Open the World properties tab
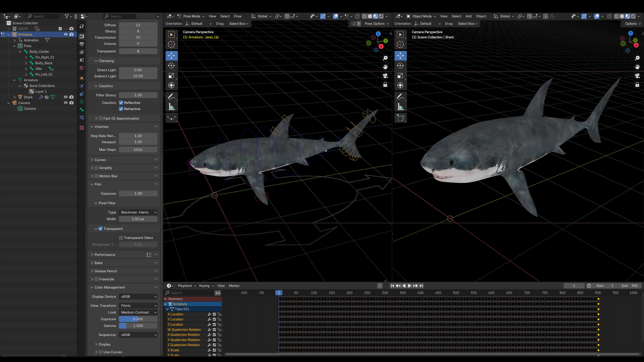644x362 pixels. 82,68
